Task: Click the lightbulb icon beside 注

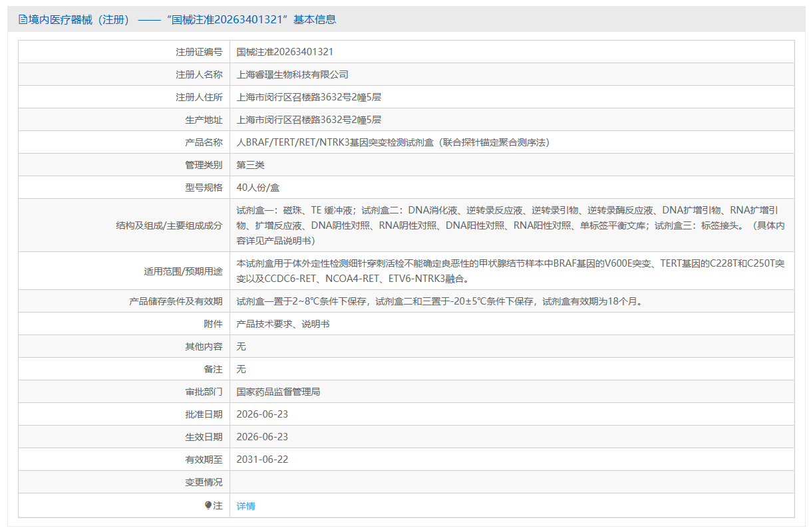Action: click(208, 505)
